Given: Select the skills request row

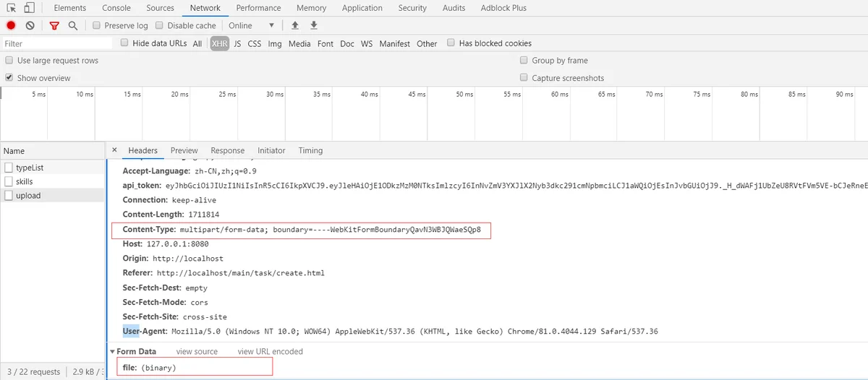Looking at the screenshot, I should [53, 181].
